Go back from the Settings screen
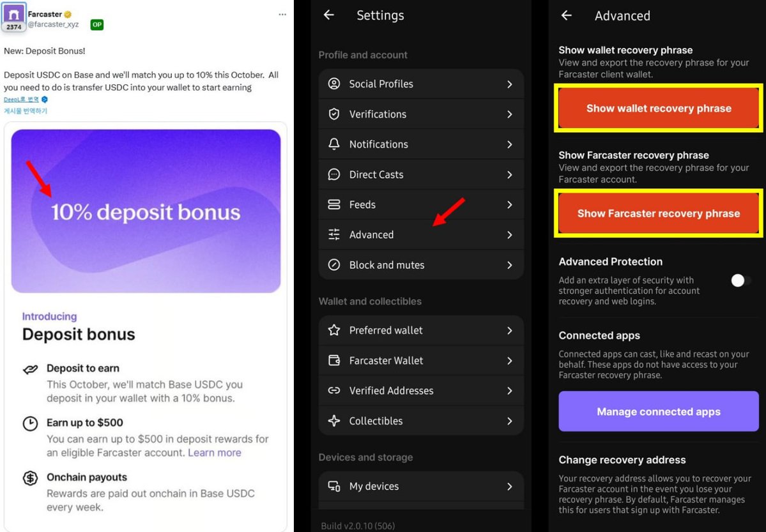The width and height of the screenshot is (766, 532). point(329,15)
